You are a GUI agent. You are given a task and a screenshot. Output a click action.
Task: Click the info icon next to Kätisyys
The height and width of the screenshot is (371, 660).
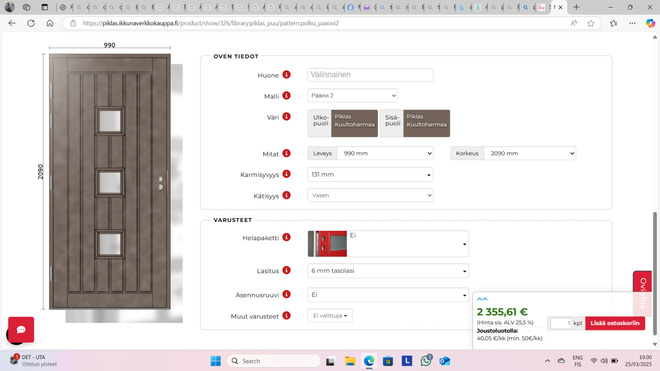[287, 195]
